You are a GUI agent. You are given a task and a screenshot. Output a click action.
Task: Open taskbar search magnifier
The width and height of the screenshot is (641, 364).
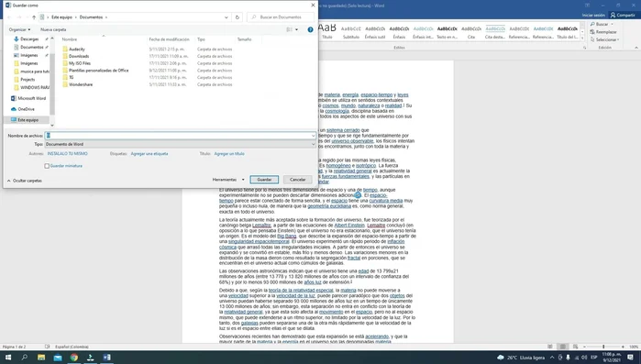(25, 358)
